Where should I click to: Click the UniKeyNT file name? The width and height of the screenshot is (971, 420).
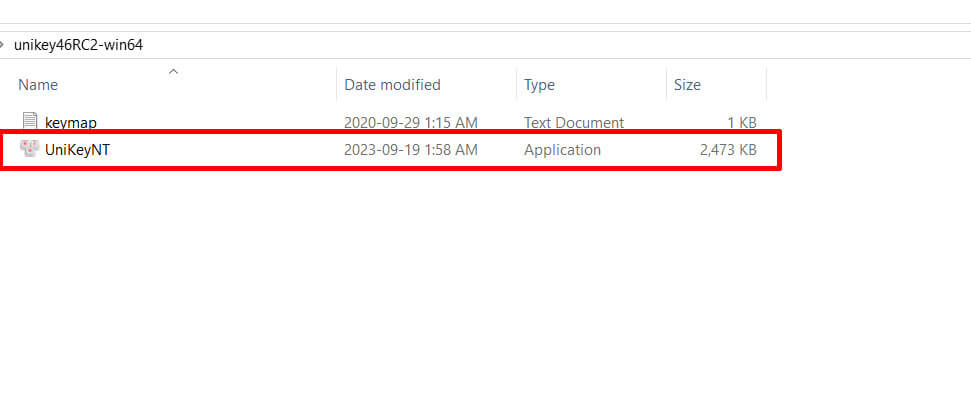pos(77,150)
